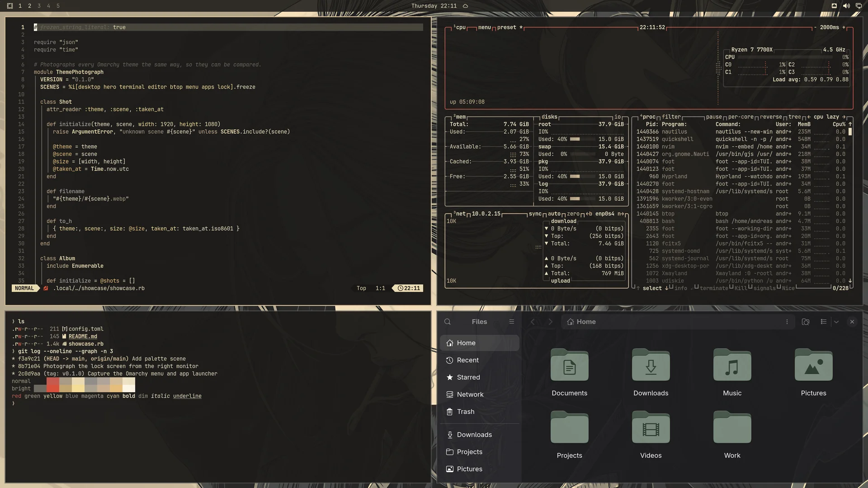Toggle btop net zero option
Viewport: 868px width, 488px height.
tap(573, 214)
